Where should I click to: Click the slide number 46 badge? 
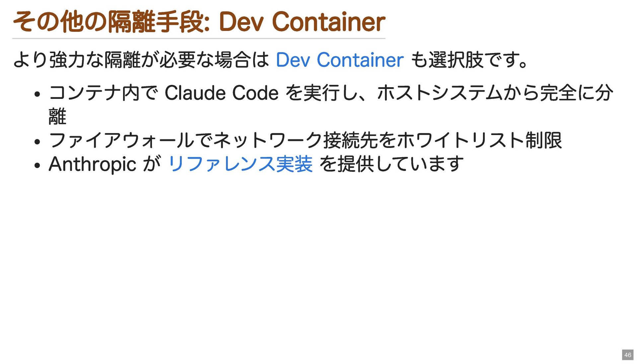pos(627,355)
